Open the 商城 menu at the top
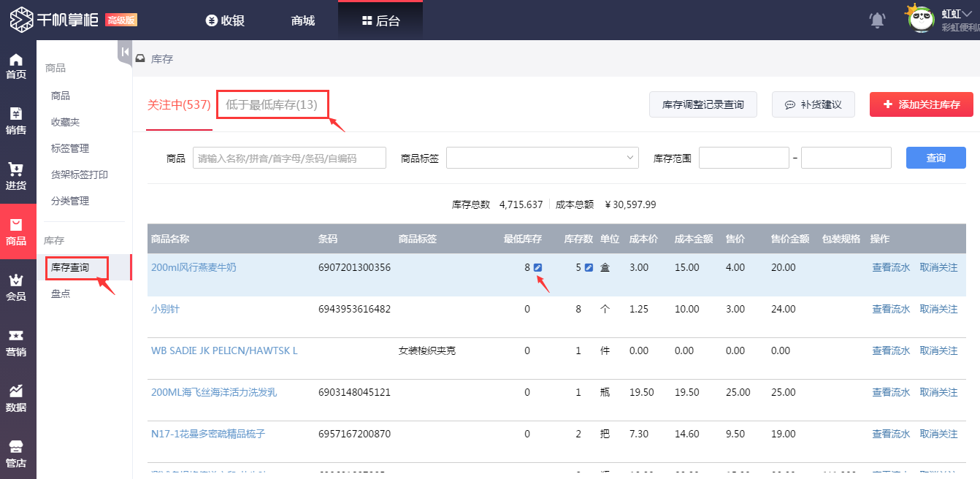This screenshot has height=479, width=980. coord(302,20)
